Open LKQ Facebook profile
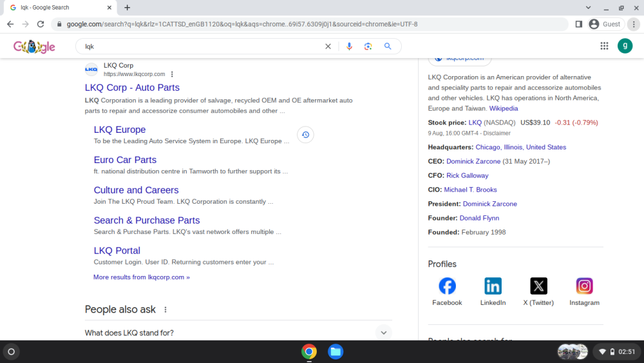The height and width of the screenshot is (363, 644). tap(447, 291)
